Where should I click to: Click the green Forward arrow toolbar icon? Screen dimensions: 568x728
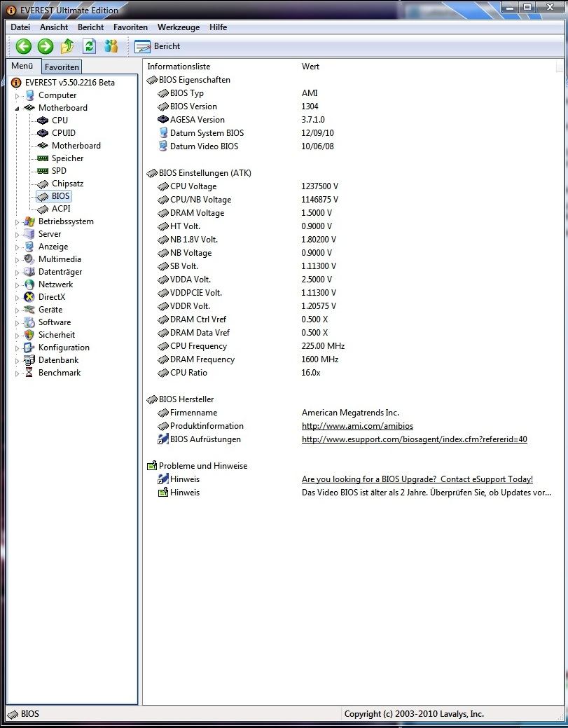pyautogui.click(x=46, y=46)
